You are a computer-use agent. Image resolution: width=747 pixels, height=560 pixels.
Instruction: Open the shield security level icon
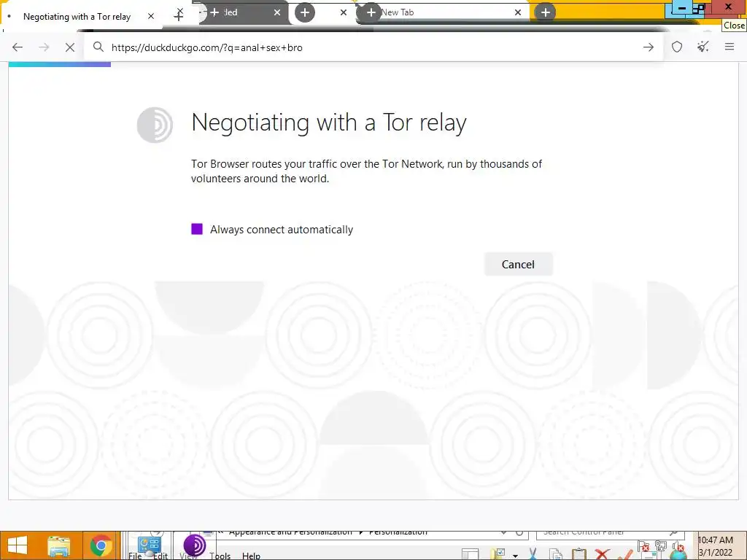(677, 47)
